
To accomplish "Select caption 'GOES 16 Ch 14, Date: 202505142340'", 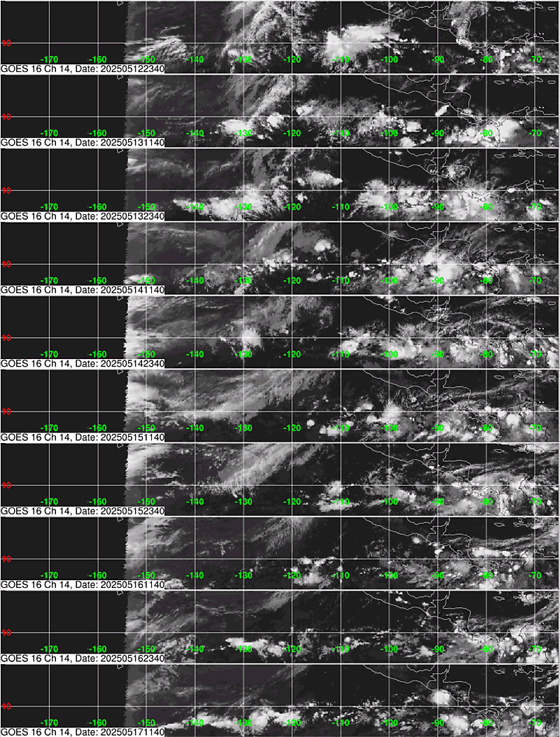I will [83, 364].
